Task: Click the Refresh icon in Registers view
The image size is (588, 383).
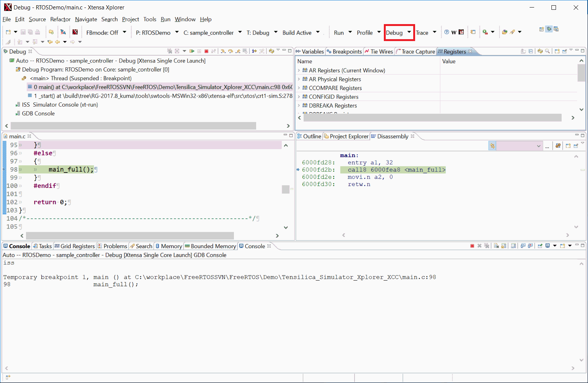Action: coord(540,51)
